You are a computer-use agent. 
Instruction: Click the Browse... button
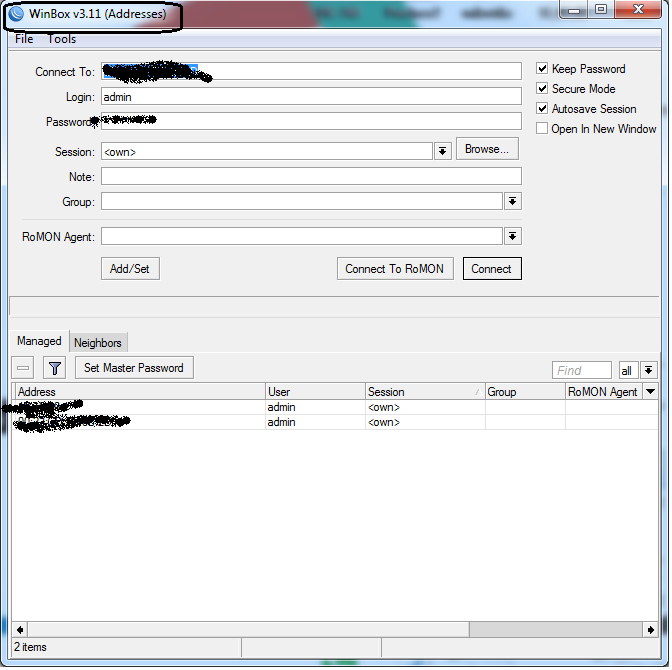click(x=488, y=149)
